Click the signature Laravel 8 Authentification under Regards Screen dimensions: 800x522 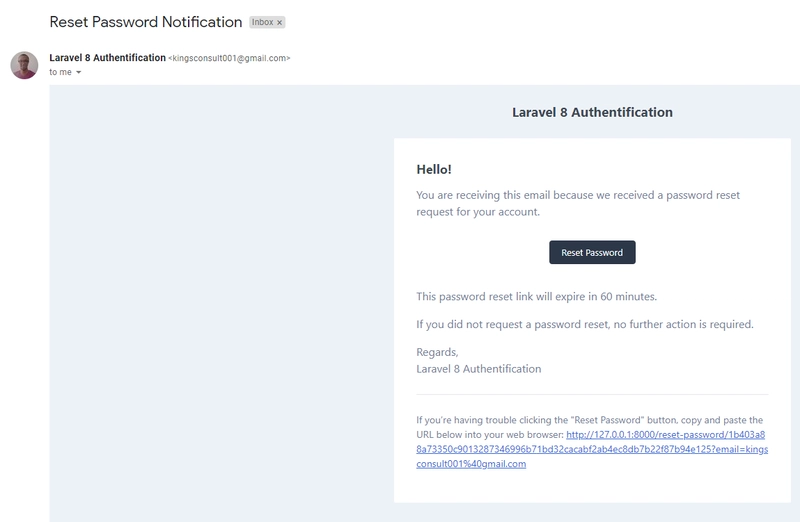(479, 369)
